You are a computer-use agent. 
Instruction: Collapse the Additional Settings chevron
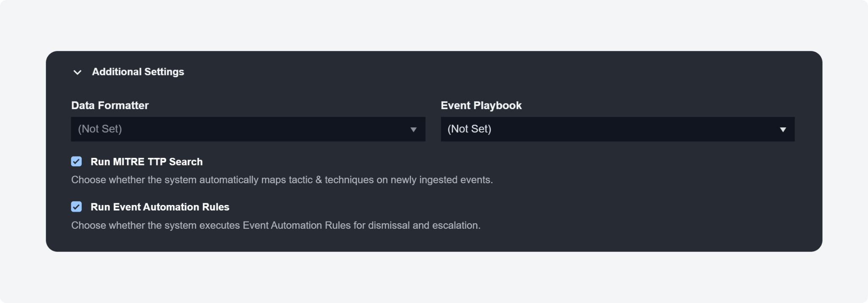77,72
